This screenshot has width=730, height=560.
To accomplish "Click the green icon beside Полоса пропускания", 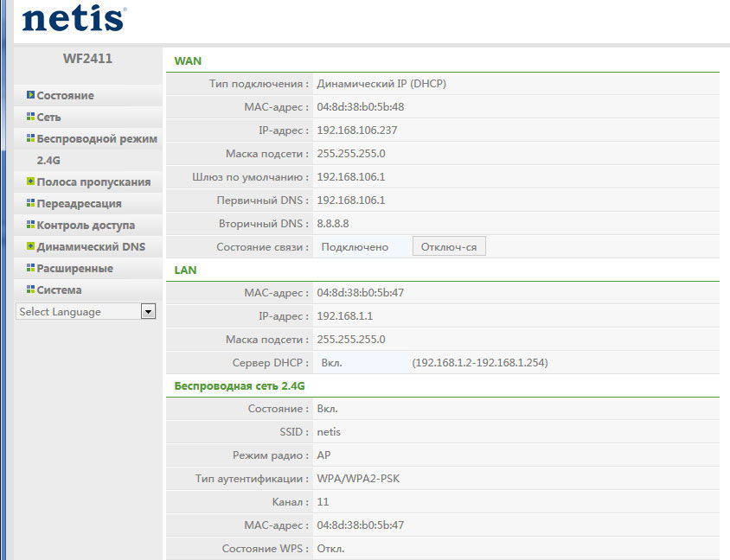I will point(30,181).
